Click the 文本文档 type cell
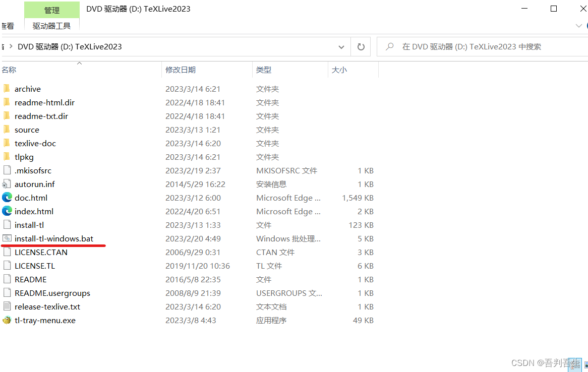Viewport: 588px width, 372px height. [x=271, y=307]
